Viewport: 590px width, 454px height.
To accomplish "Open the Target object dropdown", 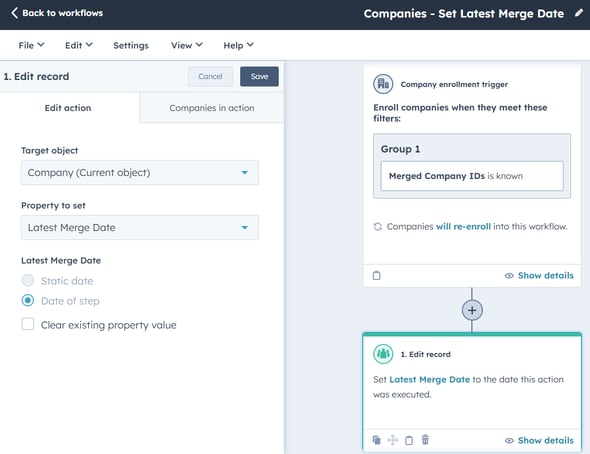I will (x=140, y=173).
